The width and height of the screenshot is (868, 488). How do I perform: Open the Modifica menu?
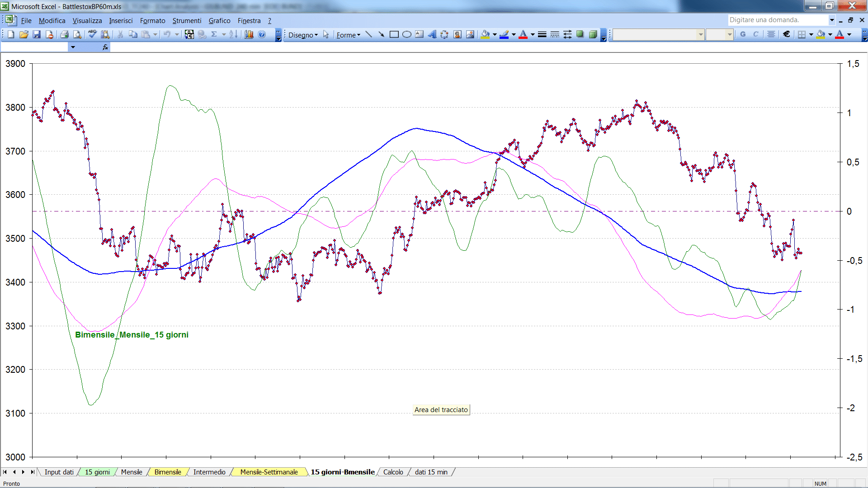[52, 21]
